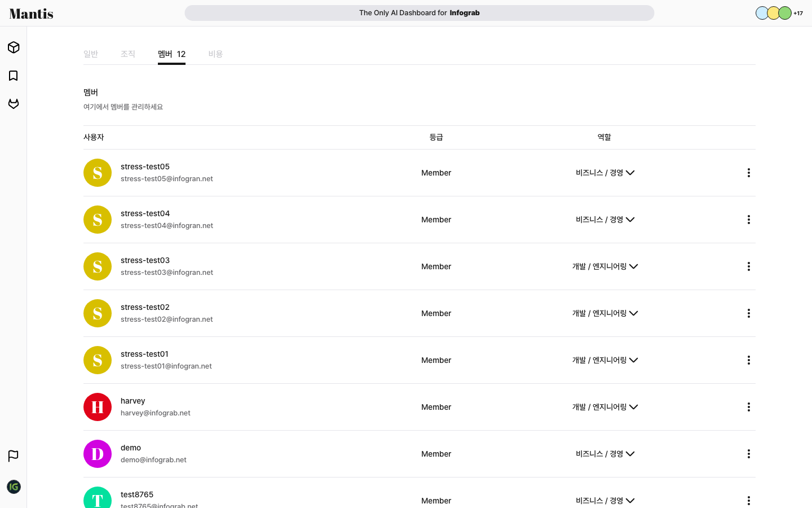Open the IG profile avatar at bottom left

tap(14, 487)
